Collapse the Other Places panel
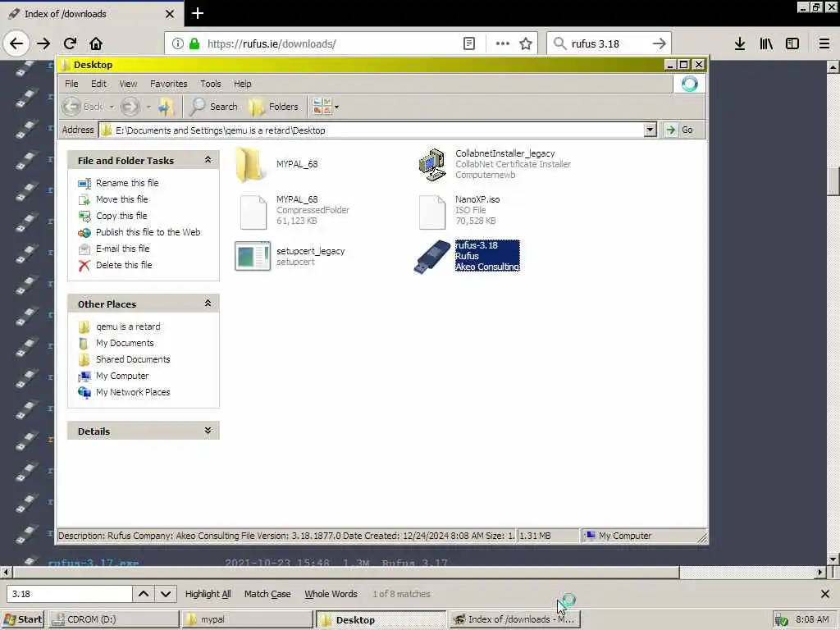 coord(208,304)
